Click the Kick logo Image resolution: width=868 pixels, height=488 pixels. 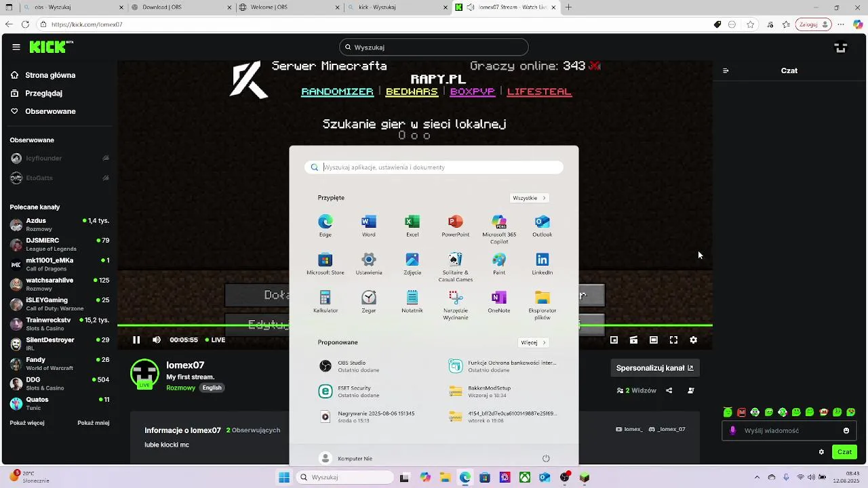51,47
